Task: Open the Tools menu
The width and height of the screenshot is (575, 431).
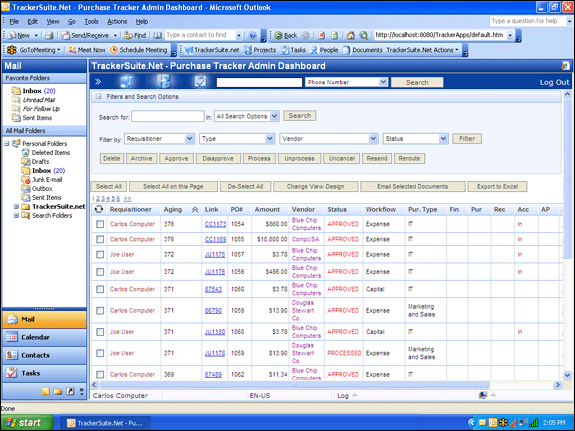Action: [x=91, y=22]
